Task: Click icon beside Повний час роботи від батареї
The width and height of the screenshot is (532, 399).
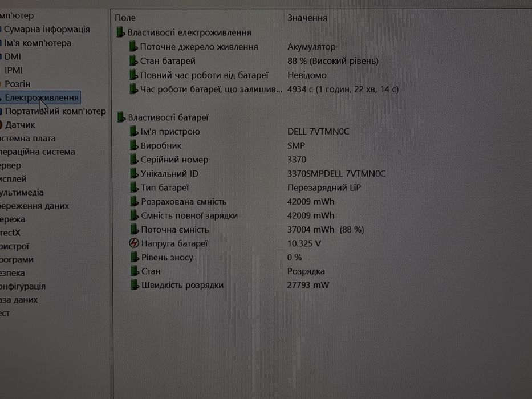Action: [x=133, y=75]
